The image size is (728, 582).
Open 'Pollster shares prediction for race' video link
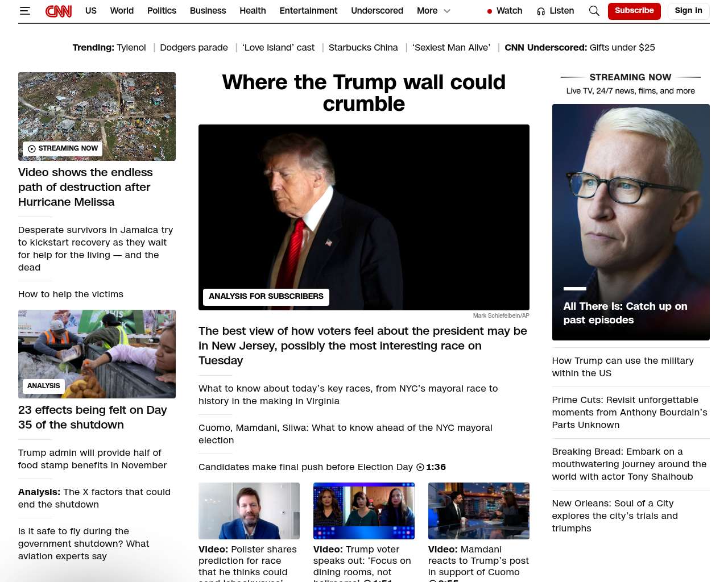coord(248,563)
